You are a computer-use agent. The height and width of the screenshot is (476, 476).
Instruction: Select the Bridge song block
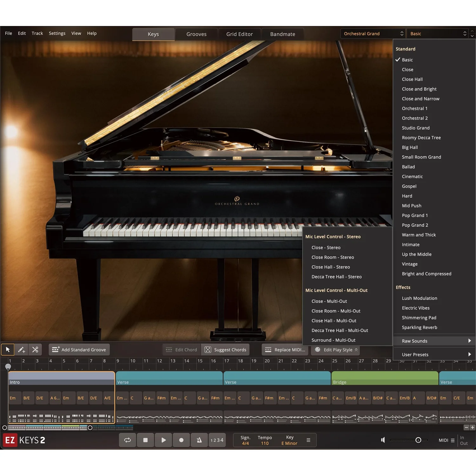click(x=385, y=378)
